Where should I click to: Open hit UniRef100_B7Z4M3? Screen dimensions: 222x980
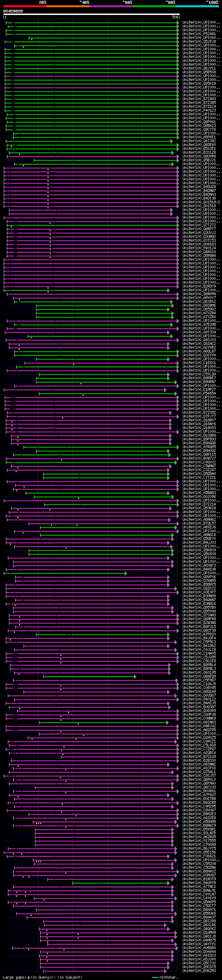point(199,99)
